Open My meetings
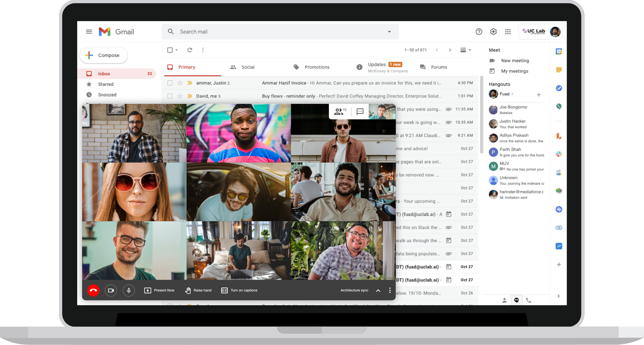This screenshot has height=345, width=644. point(509,71)
